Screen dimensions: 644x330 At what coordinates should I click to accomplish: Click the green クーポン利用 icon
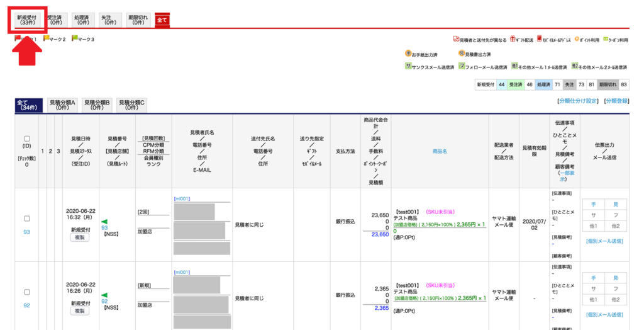[606, 38]
